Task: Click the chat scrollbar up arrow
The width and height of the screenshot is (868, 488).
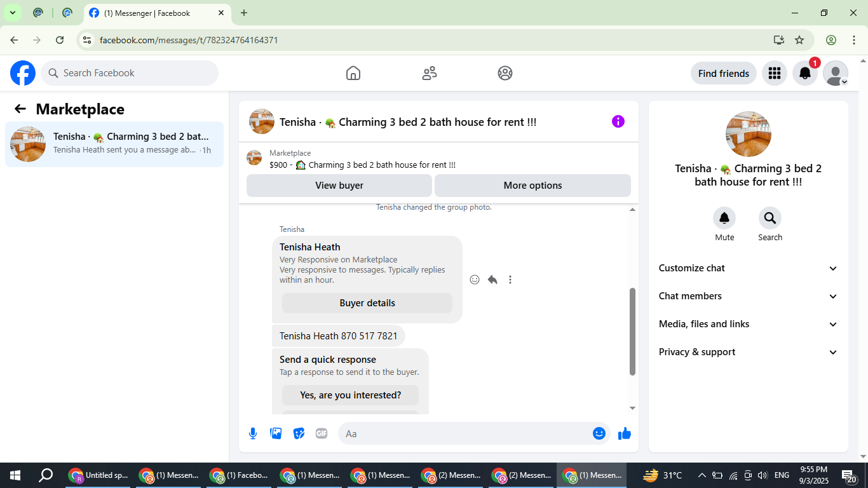Action: 632,209
